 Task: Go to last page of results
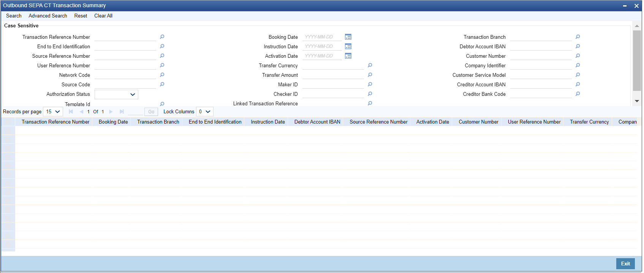tap(122, 112)
